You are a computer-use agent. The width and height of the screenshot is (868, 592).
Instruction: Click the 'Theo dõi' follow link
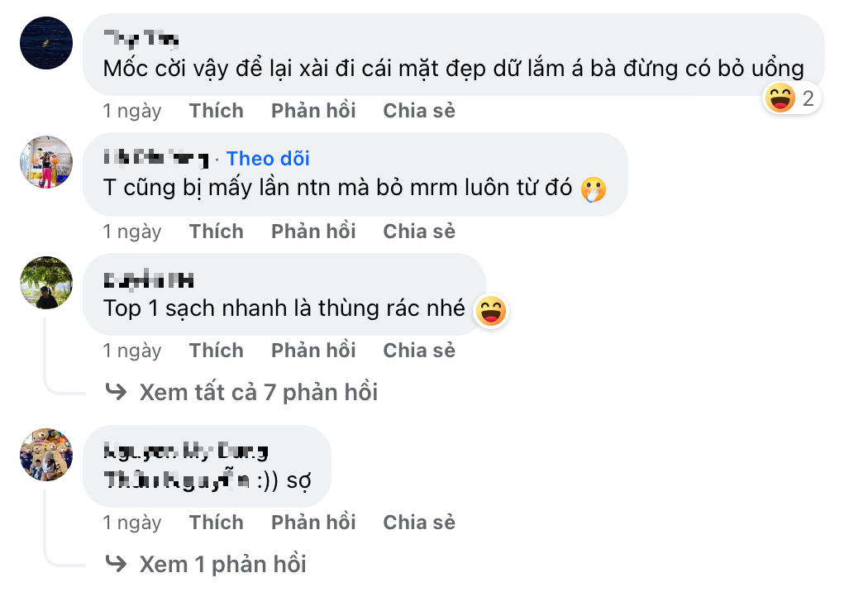(268, 158)
